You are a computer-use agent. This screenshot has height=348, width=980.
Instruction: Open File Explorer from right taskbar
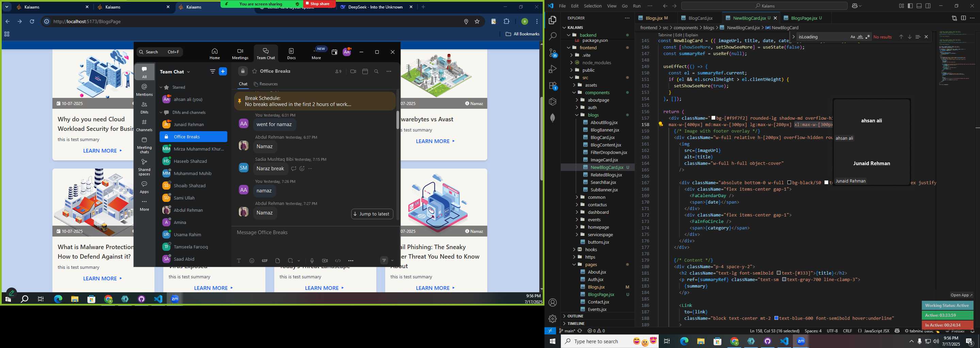pyautogui.click(x=701, y=342)
